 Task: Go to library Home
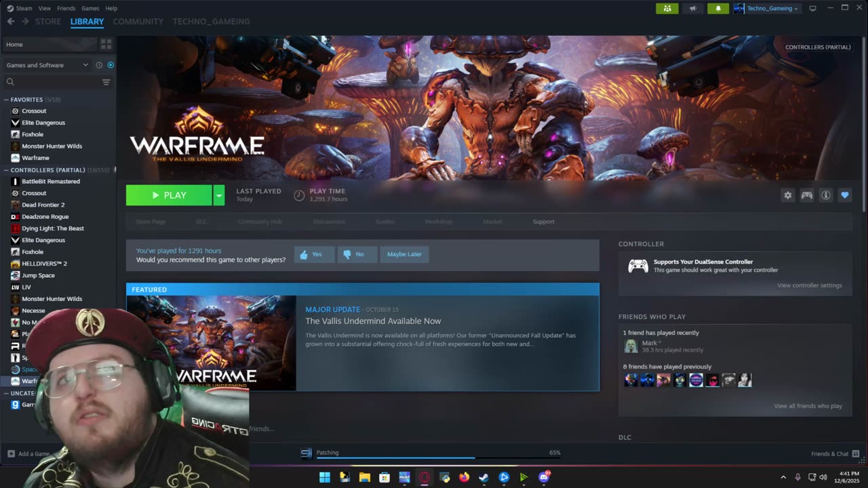click(x=50, y=44)
